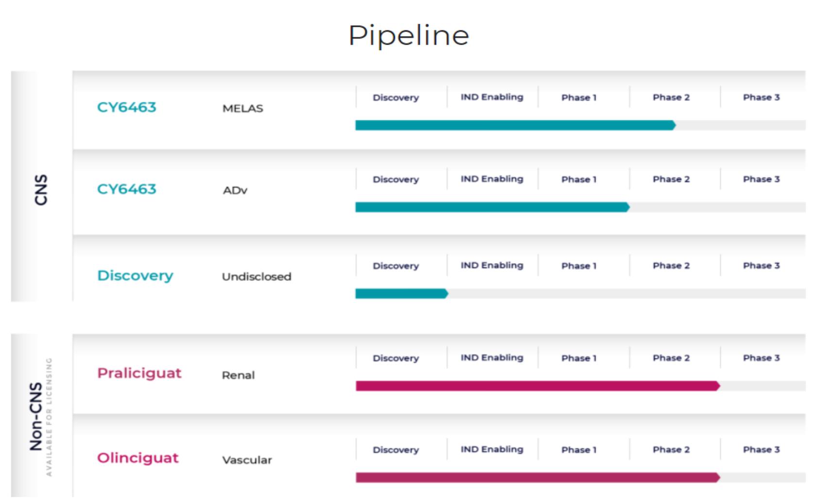Open the Olinciguat program
Image resolution: width=832 pixels, height=504 pixels.
point(138,458)
